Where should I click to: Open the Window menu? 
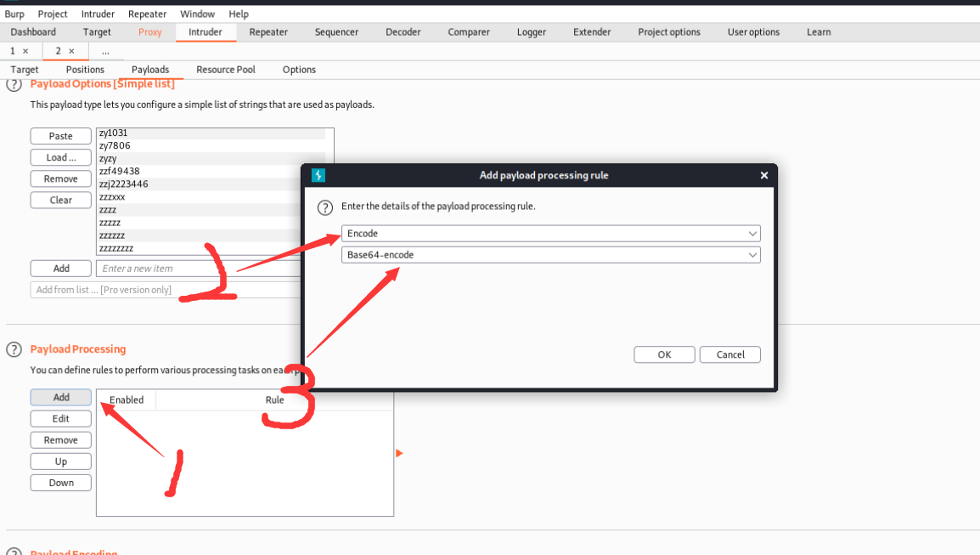pos(197,14)
